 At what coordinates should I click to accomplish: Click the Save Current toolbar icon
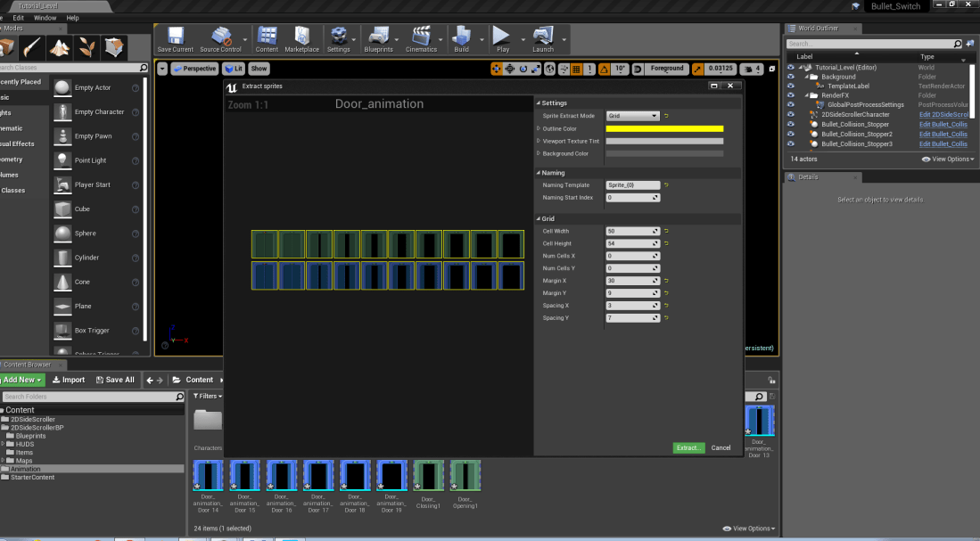[175, 37]
